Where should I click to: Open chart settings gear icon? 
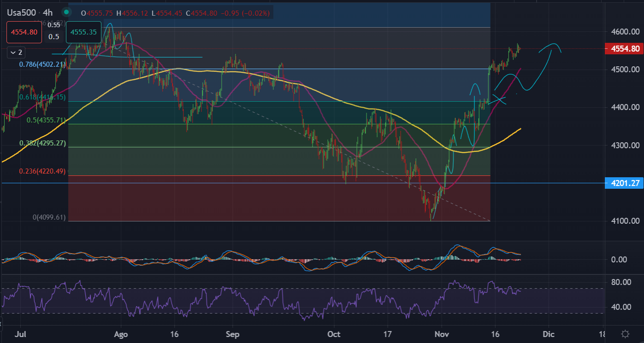[625, 334]
